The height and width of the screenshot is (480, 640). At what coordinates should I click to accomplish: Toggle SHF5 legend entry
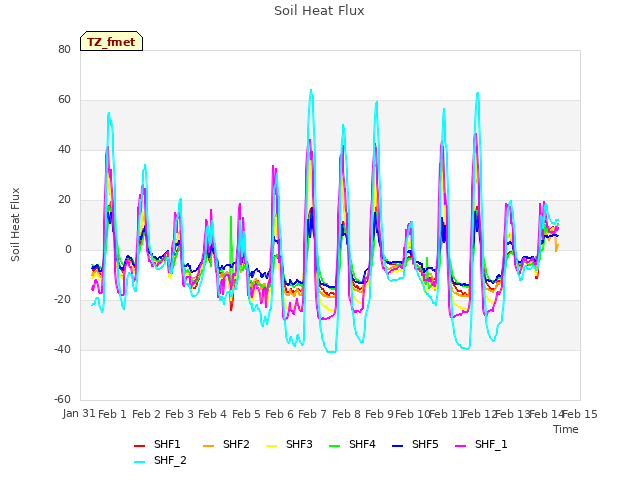415,444
